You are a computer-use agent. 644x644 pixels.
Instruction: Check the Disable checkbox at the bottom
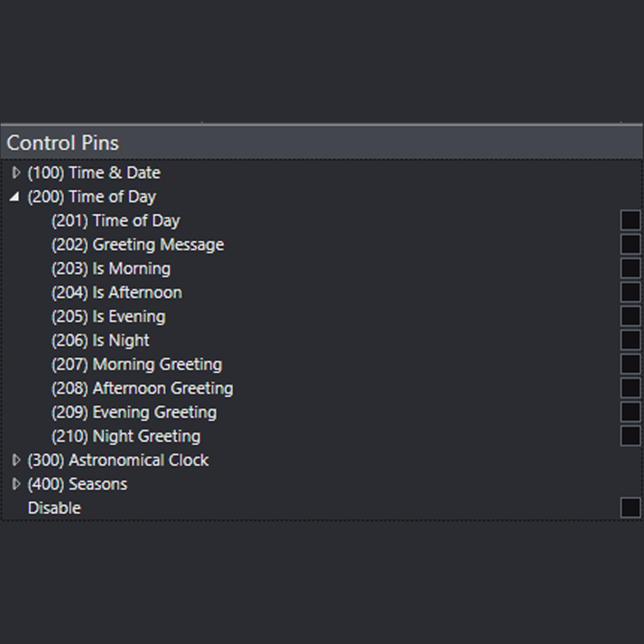coord(630,507)
